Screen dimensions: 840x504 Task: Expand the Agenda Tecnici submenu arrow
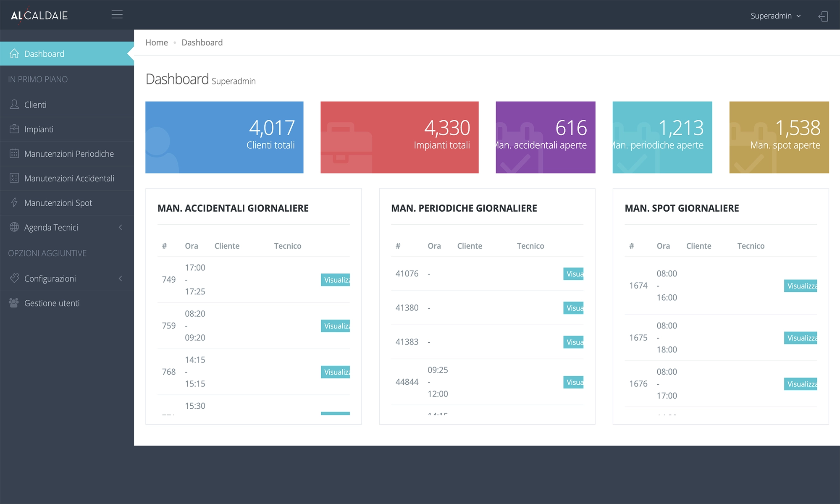121,227
